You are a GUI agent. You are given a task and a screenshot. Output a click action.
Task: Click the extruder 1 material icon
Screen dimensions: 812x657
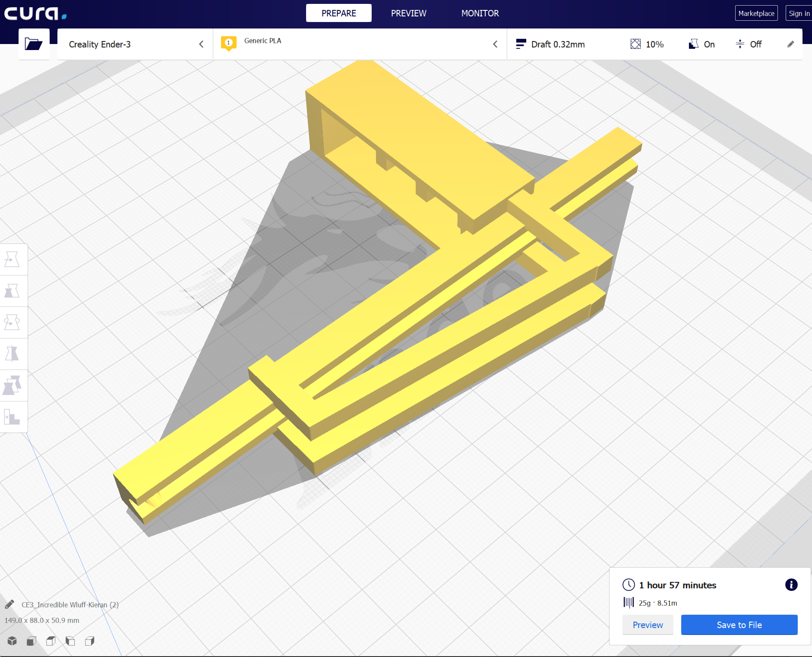click(x=229, y=43)
